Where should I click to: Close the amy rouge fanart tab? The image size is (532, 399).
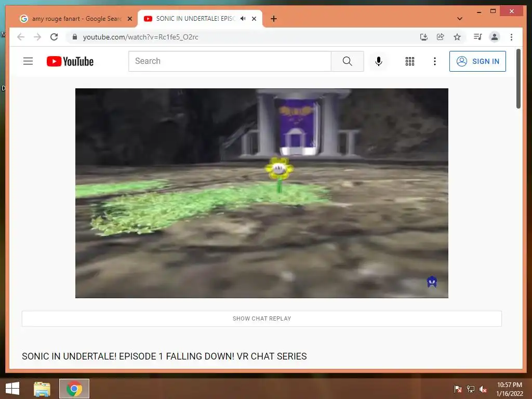pyautogui.click(x=129, y=19)
